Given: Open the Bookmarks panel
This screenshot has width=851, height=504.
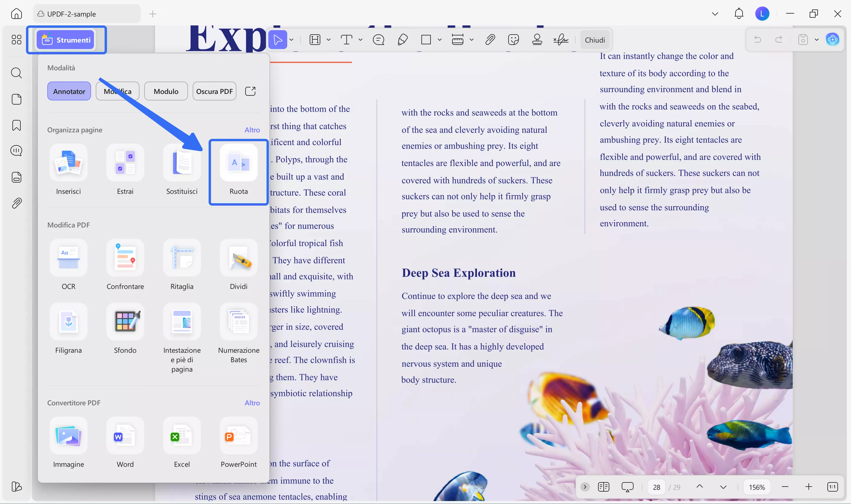Looking at the screenshot, I should (x=16, y=125).
